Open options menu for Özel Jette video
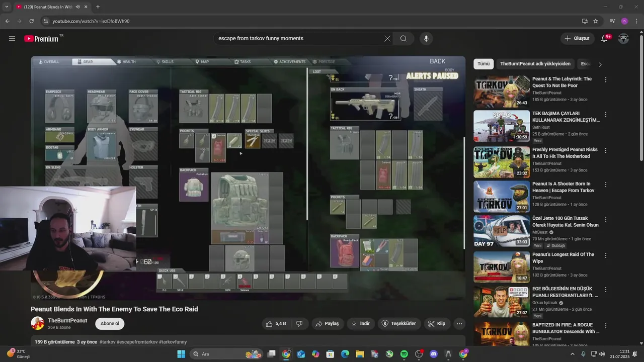This screenshot has height=362, width=644. coord(606,220)
